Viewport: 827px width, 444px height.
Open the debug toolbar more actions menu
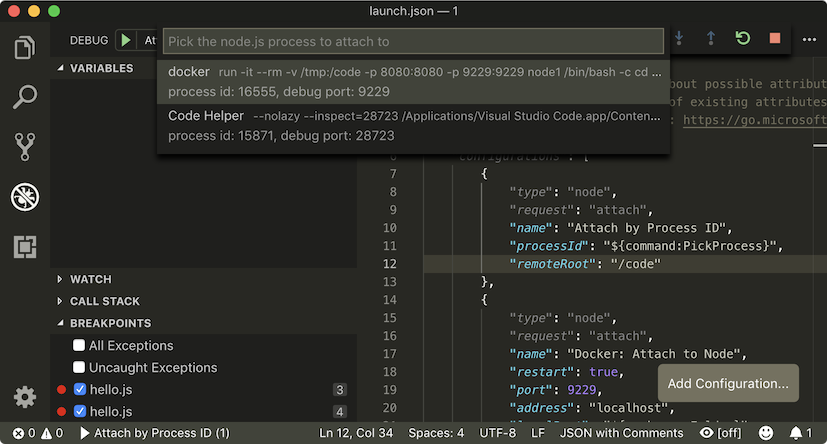click(809, 40)
